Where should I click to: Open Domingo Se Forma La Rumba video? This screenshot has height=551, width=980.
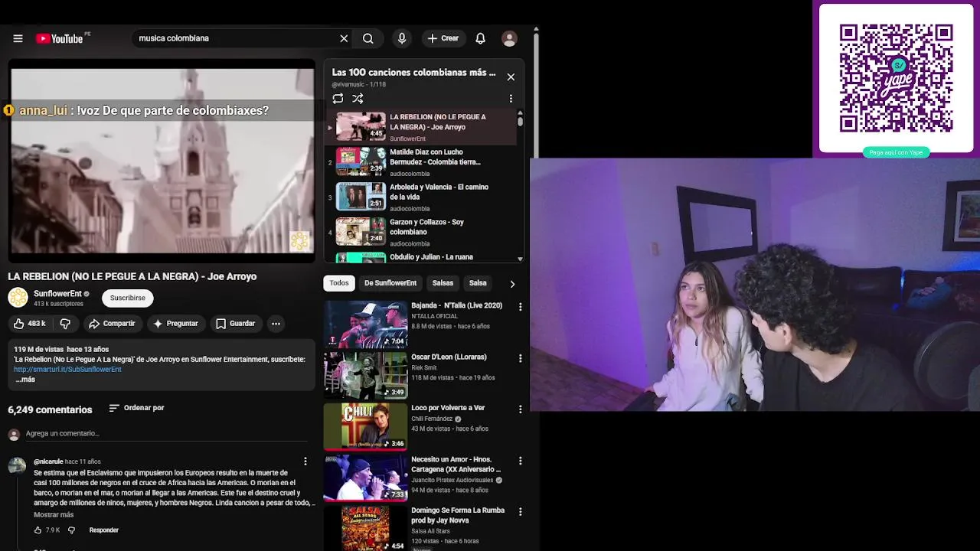pos(458,515)
